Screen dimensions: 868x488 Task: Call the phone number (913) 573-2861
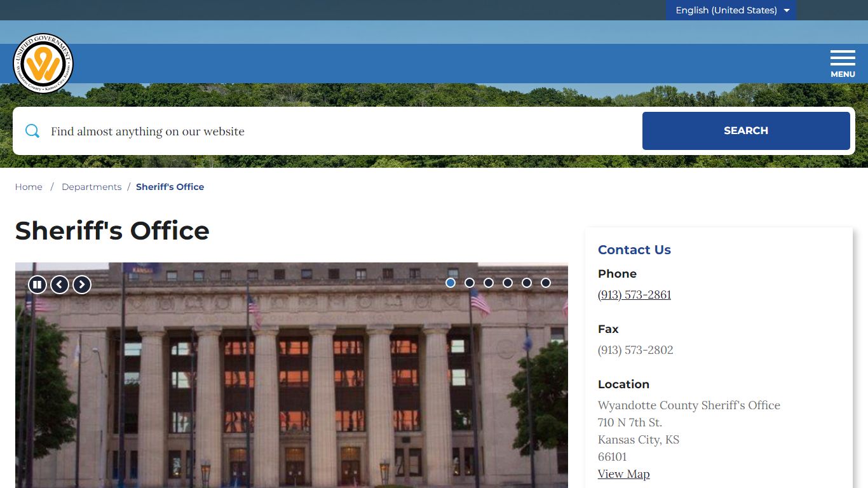(634, 295)
